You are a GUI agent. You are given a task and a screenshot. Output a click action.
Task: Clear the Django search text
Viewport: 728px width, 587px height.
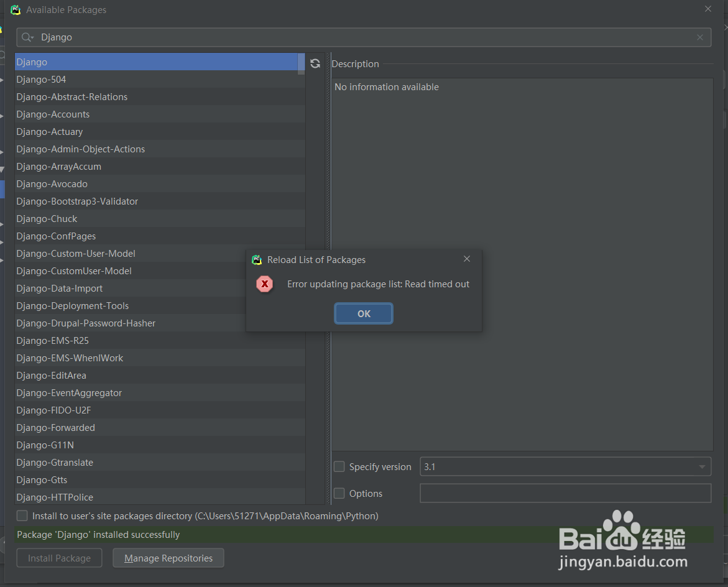(x=699, y=37)
